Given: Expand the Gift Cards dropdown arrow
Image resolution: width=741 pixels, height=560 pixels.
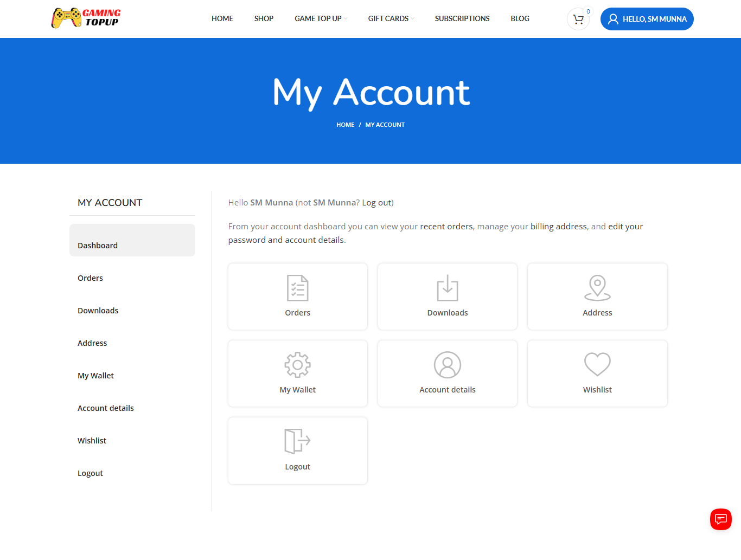Looking at the screenshot, I should (x=412, y=18).
